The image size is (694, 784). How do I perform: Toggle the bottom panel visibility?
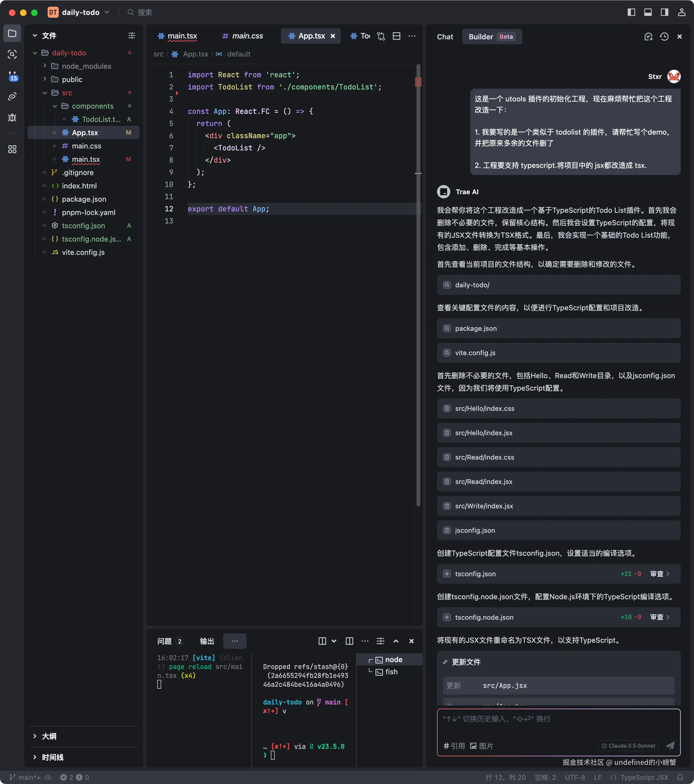[647, 12]
